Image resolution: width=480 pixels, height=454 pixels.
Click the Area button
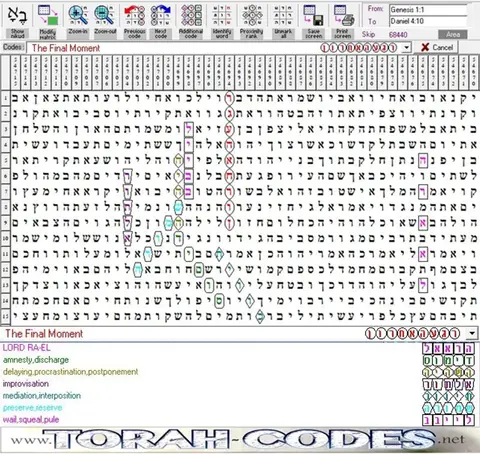pyautogui.click(x=452, y=34)
